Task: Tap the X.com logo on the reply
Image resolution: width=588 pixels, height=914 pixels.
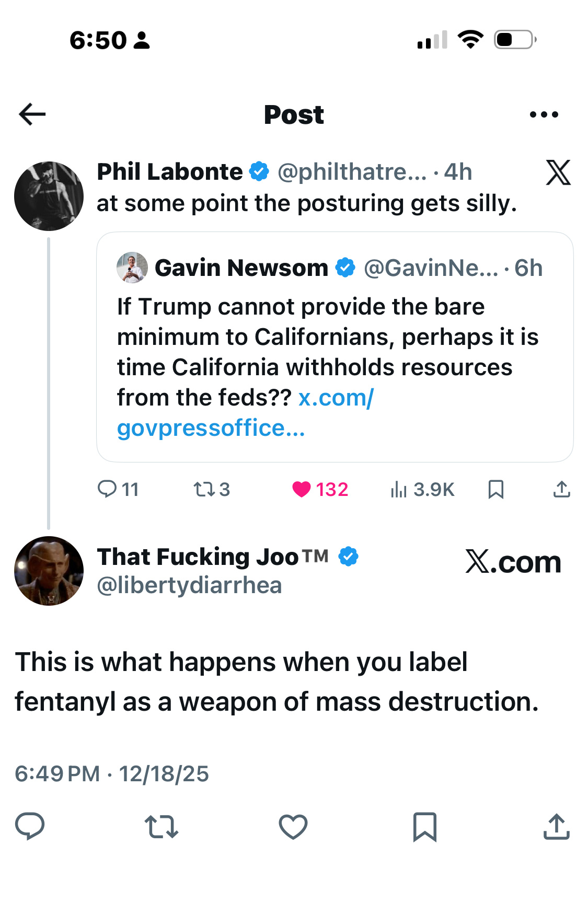Action: pyautogui.click(x=513, y=562)
